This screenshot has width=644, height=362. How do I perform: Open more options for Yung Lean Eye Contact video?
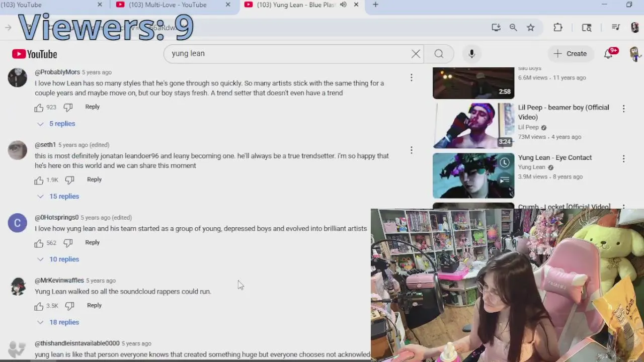point(623,158)
